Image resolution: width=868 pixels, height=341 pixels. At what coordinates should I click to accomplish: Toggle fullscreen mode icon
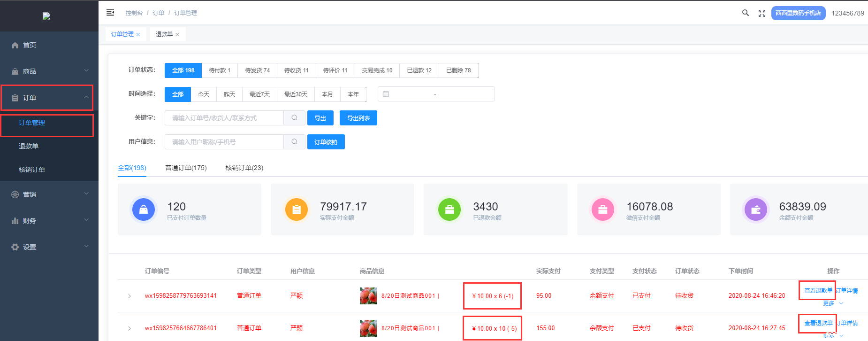(762, 13)
